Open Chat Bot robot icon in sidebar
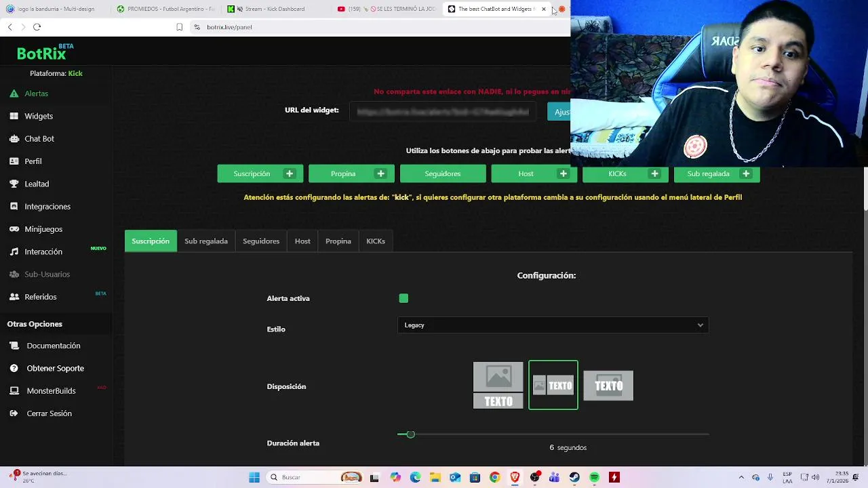The height and width of the screenshot is (488, 868). pos(14,138)
